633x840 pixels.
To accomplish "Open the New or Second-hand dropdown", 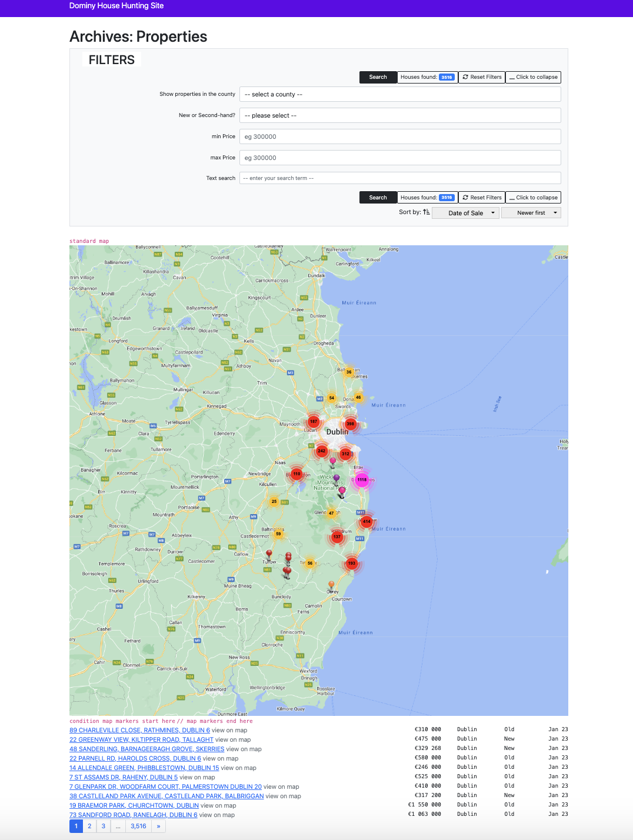I will tap(400, 115).
